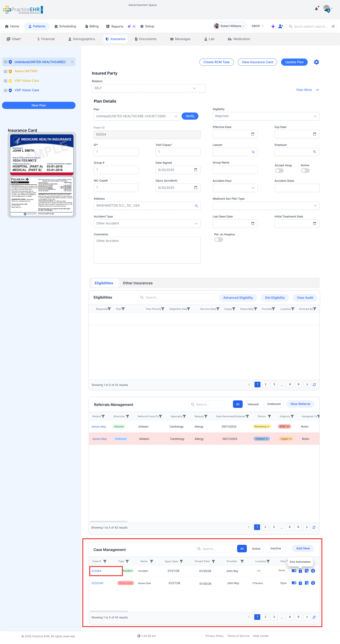This screenshot has height=644, width=340.
Task: Click the notes-check icon on case 3232545 row
Action: tap(307, 583)
